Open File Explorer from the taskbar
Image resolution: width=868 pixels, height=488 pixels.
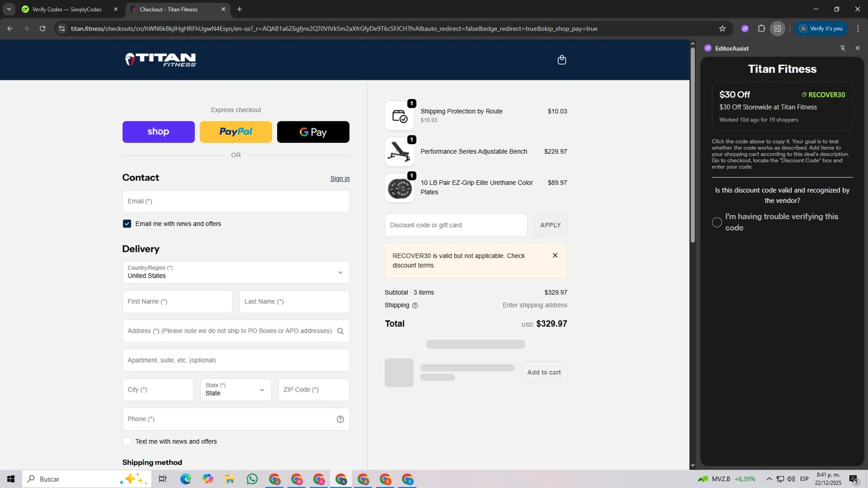[x=230, y=479]
